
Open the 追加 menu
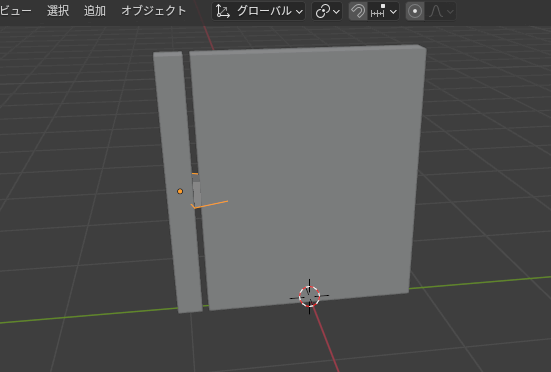(95, 11)
